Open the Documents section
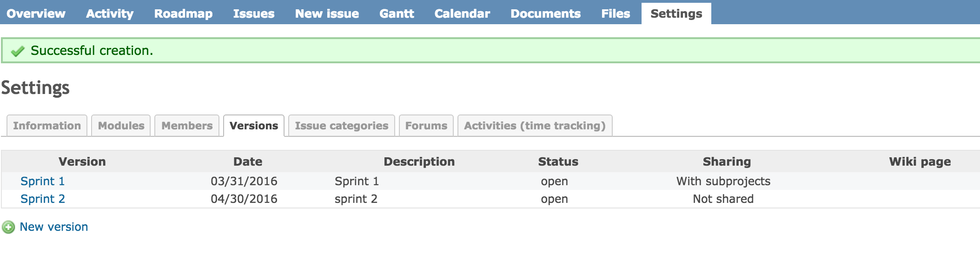 [545, 13]
